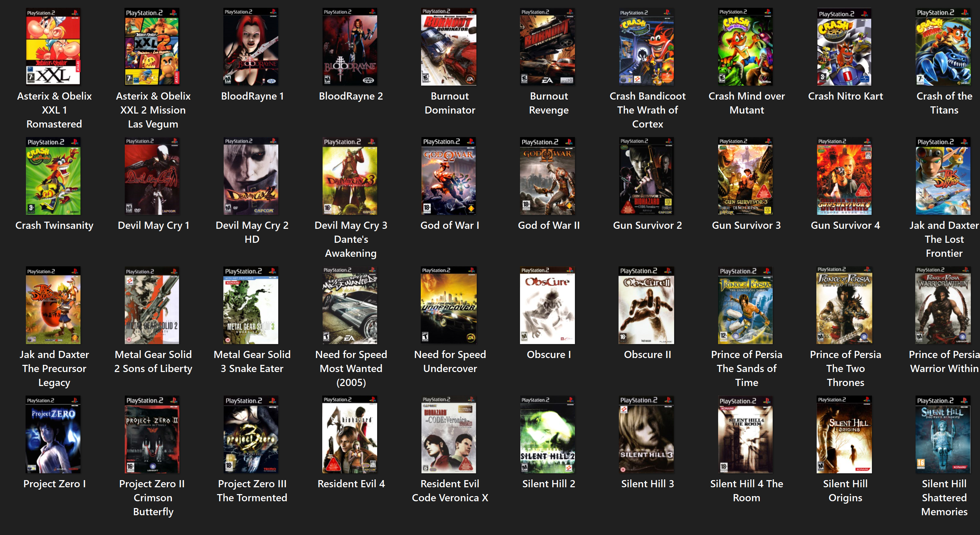The height and width of the screenshot is (535, 980).
Task: Click Project Zero I cover art
Action: tap(53, 434)
